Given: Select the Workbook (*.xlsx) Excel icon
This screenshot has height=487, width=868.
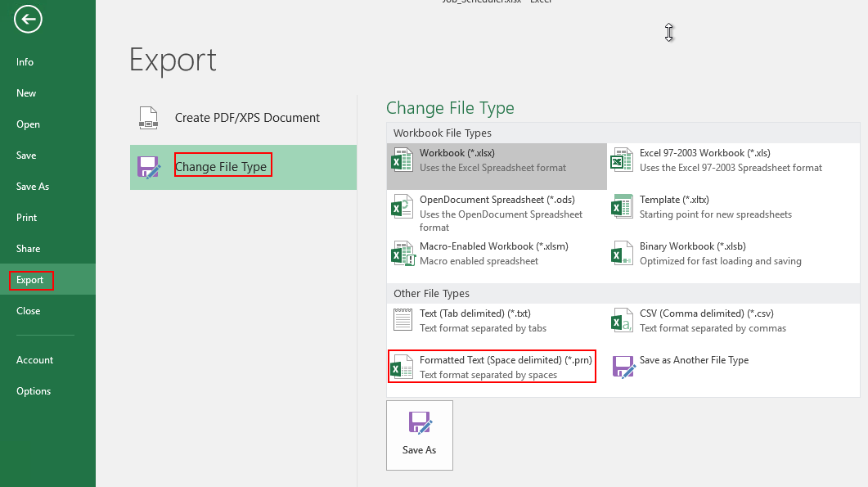Looking at the screenshot, I should click(403, 160).
